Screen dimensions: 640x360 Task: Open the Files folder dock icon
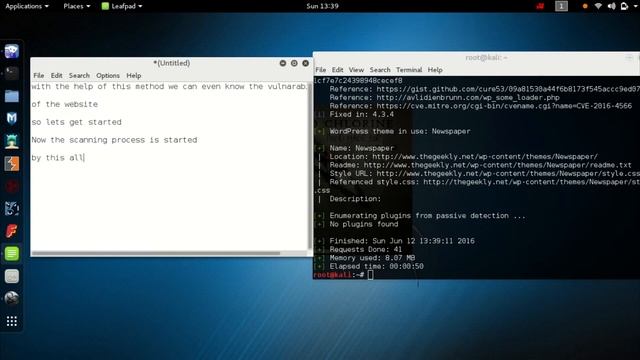[x=11, y=96]
